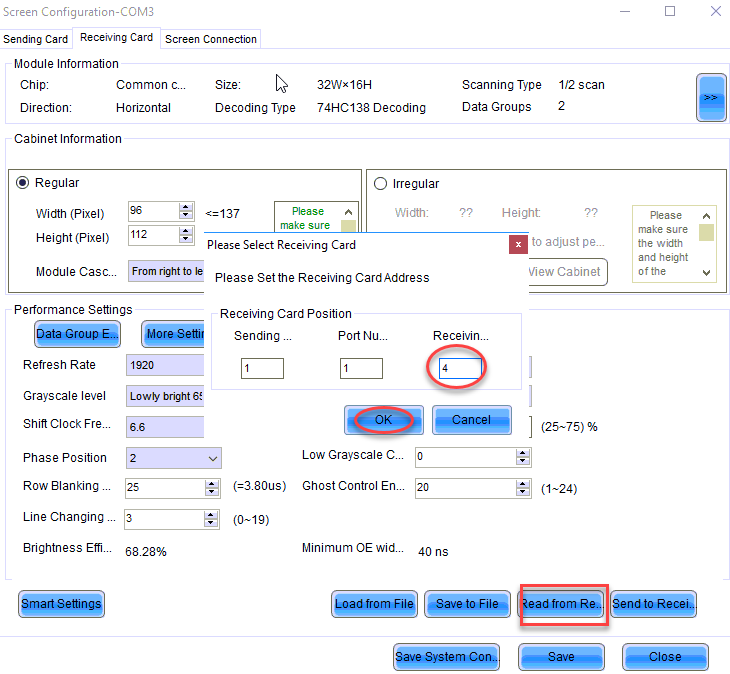Increase Line Changing with up arrow
Image resolution: width=730 pixels, height=674 pixels.
point(211,515)
